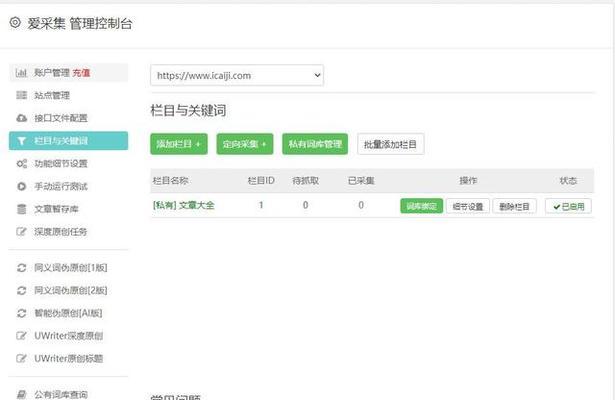615x400 pixels.
Task: Select 栏目与关键词 sidebar item
Action: pos(68,141)
